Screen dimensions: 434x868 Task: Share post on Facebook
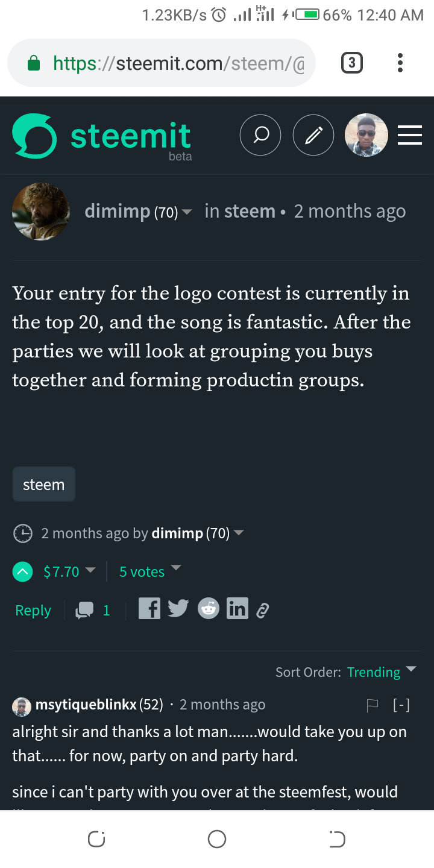tap(149, 609)
